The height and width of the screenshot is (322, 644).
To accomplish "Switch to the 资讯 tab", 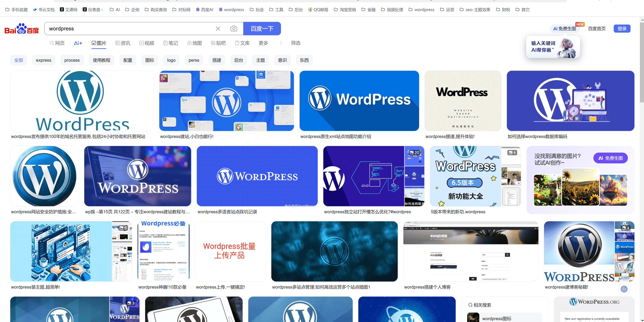I will pyautogui.click(x=123, y=43).
